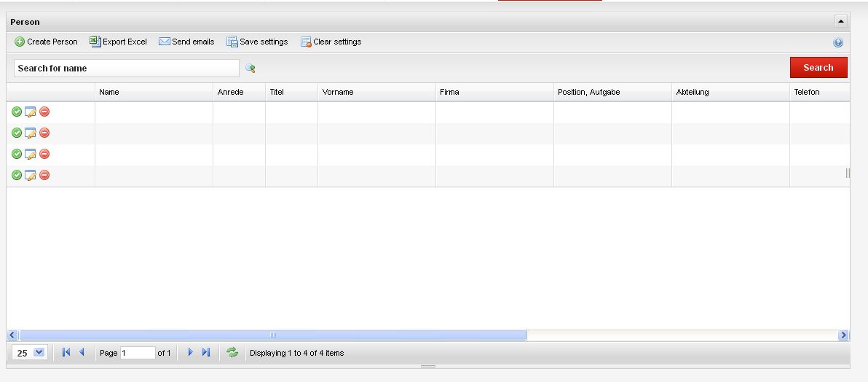Image resolution: width=868 pixels, height=382 pixels.
Task: Click edit pencil icon in third row
Action: (31, 154)
